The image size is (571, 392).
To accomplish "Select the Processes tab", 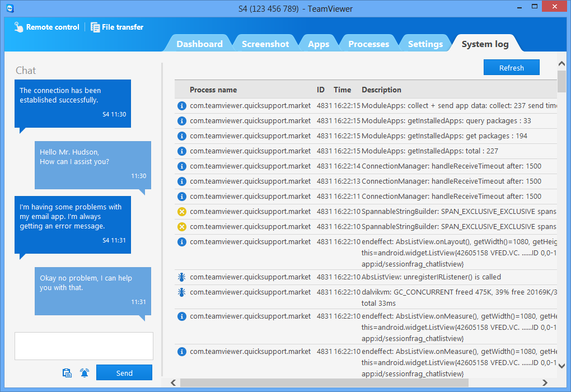I will click(x=368, y=43).
